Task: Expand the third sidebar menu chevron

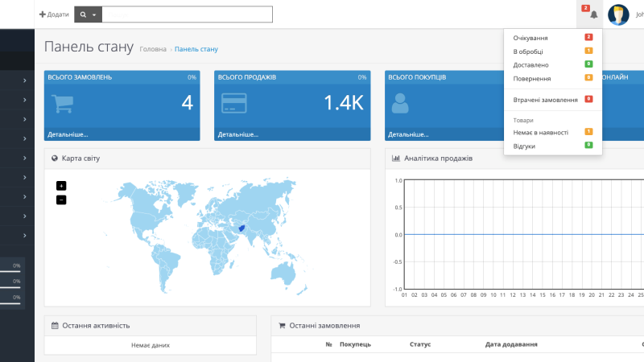Action: tap(25, 119)
